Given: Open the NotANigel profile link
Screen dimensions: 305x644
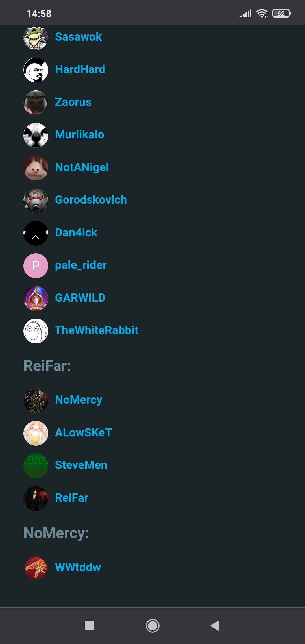Looking at the screenshot, I should 82,167.
